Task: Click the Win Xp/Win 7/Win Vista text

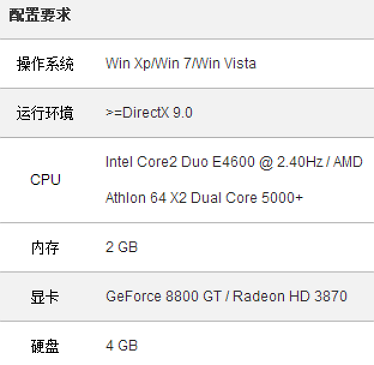Action: point(181,63)
